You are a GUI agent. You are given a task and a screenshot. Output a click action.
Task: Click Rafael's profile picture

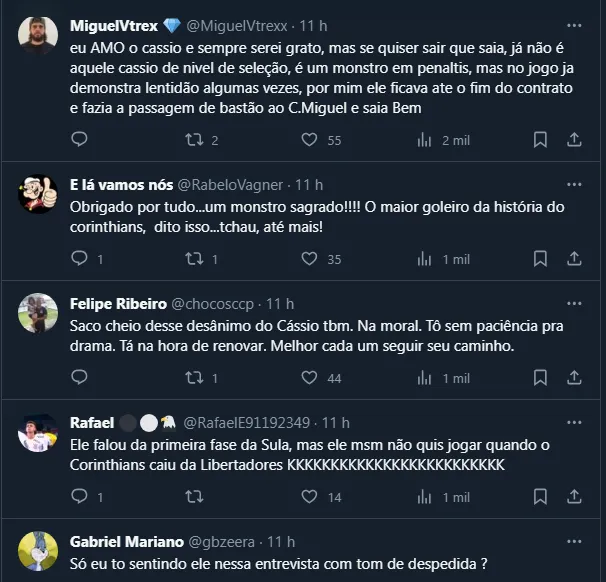pyautogui.click(x=38, y=433)
